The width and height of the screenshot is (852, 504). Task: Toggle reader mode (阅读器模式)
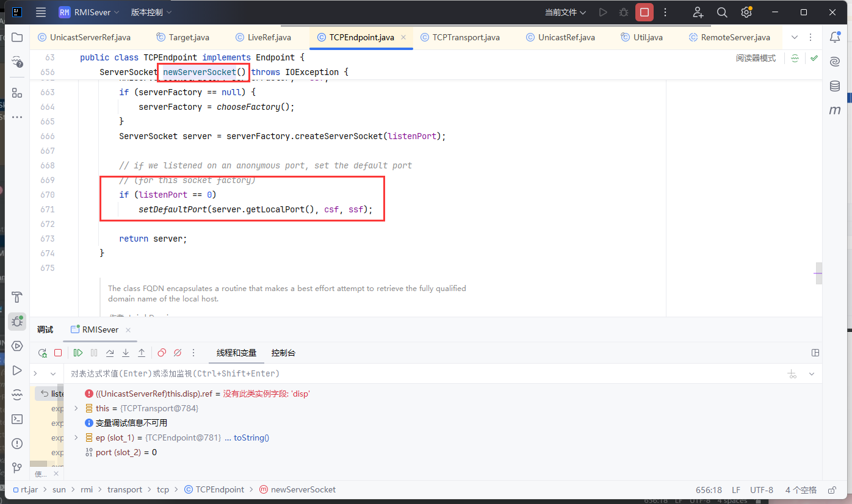[756, 59]
